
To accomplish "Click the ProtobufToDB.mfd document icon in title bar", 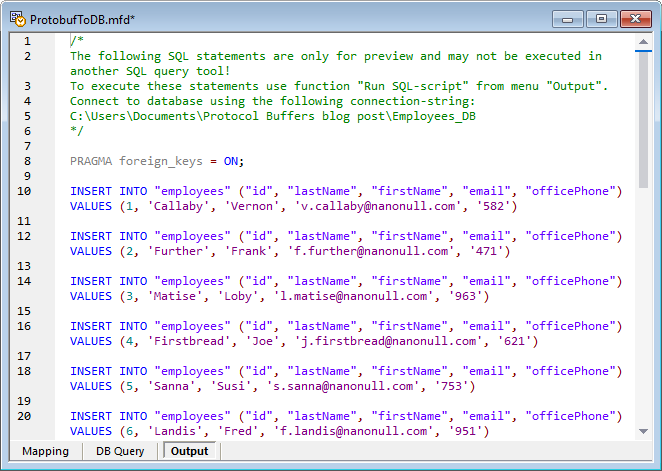I will tap(16, 19).
